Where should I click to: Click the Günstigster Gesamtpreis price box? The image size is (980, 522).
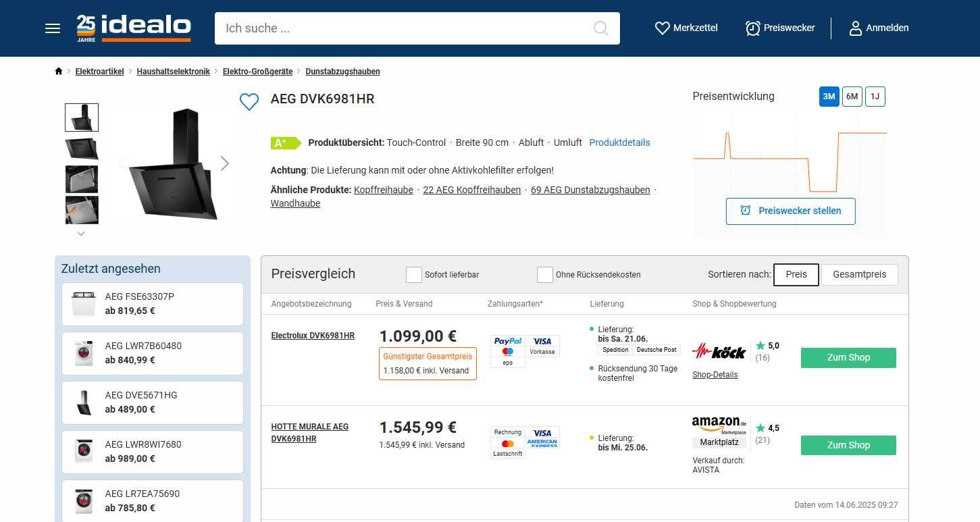point(428,363)
